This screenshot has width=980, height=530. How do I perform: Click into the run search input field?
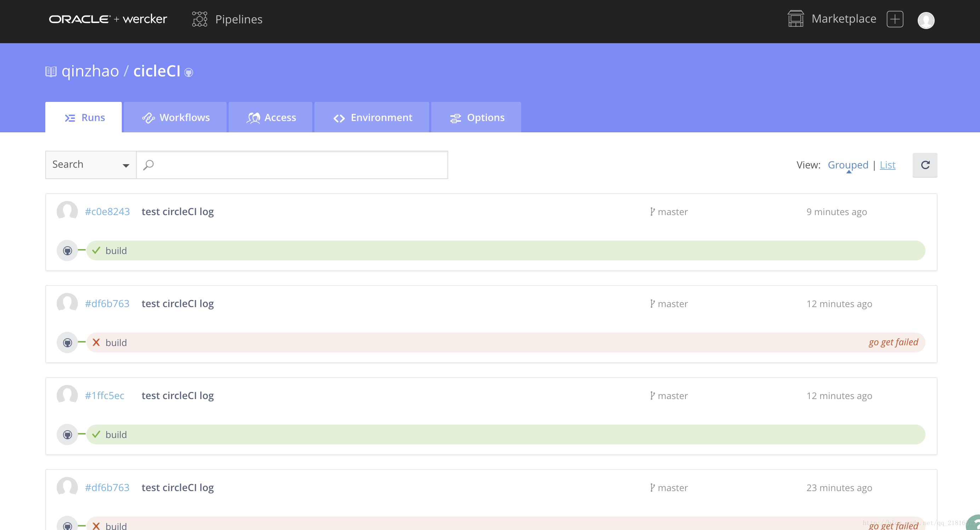coord(292,165)
